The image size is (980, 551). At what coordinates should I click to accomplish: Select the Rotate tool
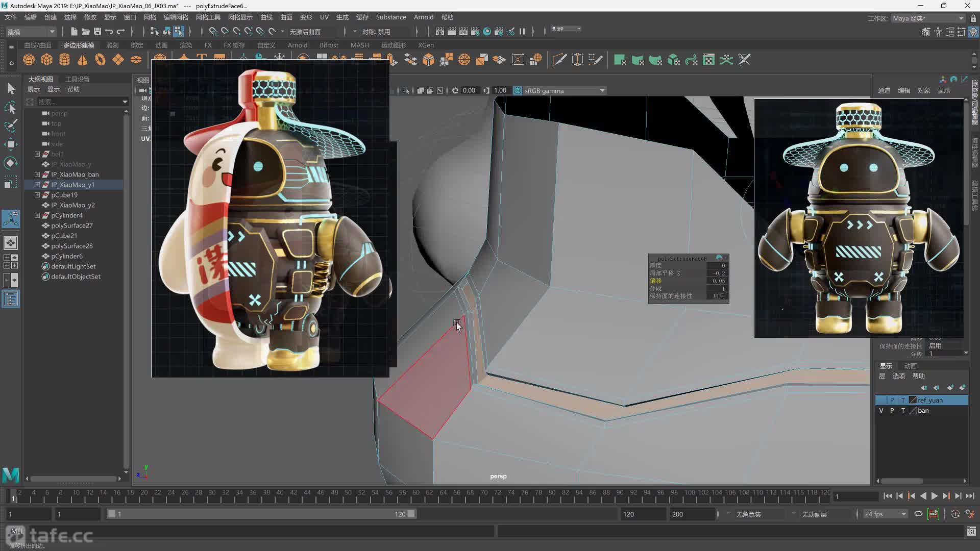pos(11,163)
